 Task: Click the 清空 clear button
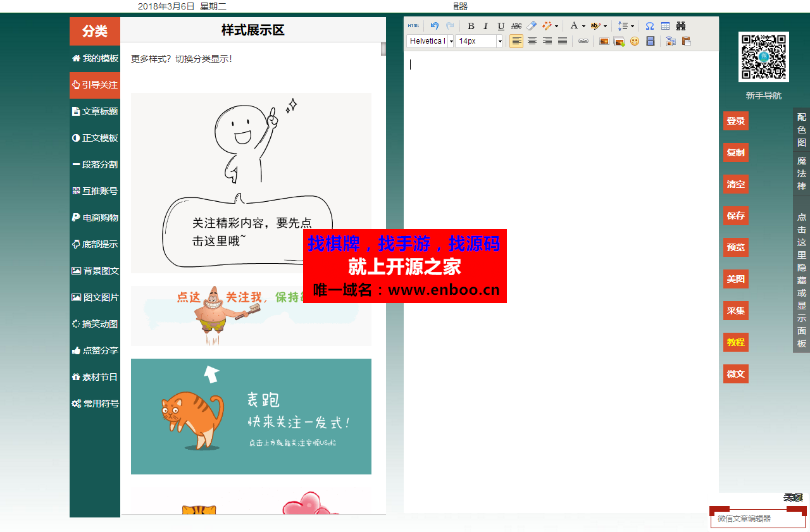[x=736, y=184]
